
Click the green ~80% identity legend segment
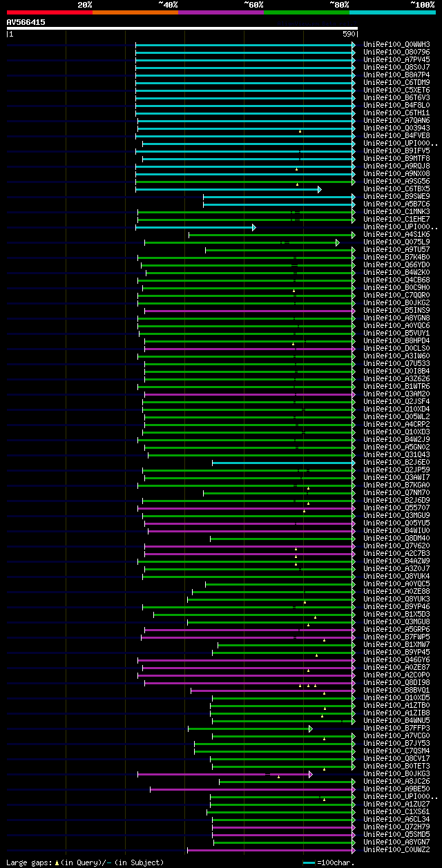[x=307, y=12]
